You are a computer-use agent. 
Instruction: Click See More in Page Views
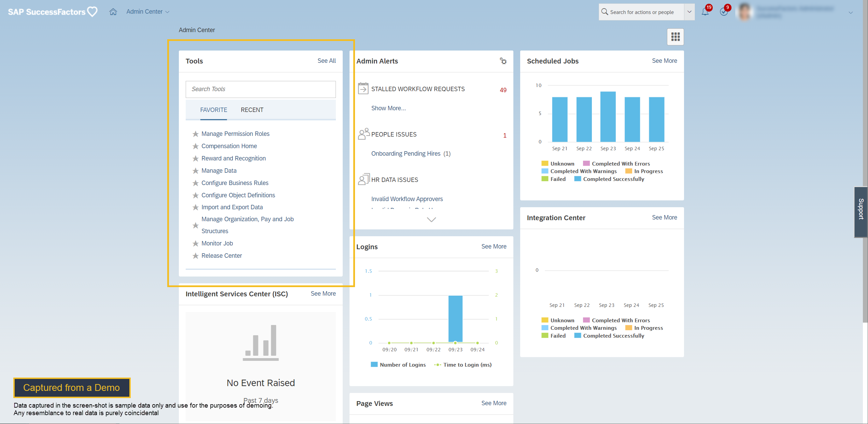(494, 403)
